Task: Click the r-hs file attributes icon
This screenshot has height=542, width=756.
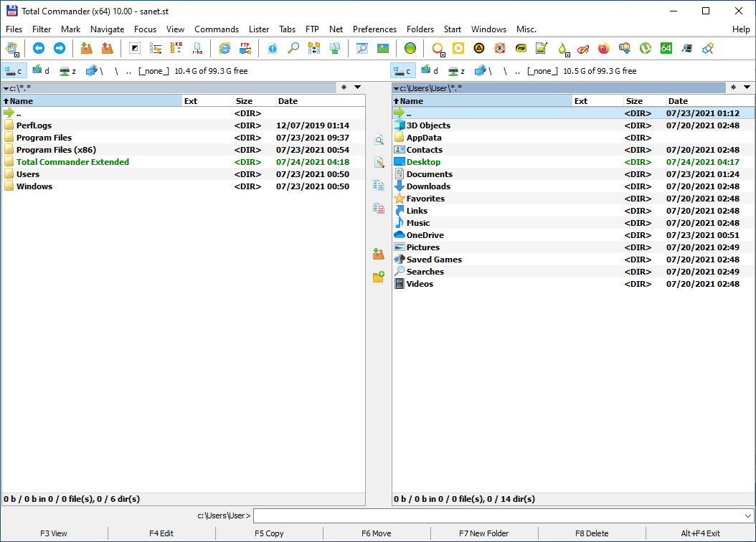Action: click(x=197, y=48)
